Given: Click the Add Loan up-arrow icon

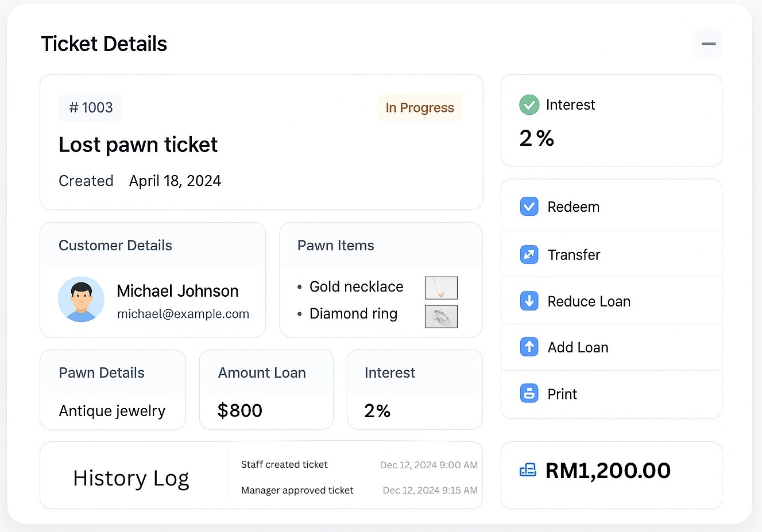Looking at the screenshot, I should tap(529, 347).
